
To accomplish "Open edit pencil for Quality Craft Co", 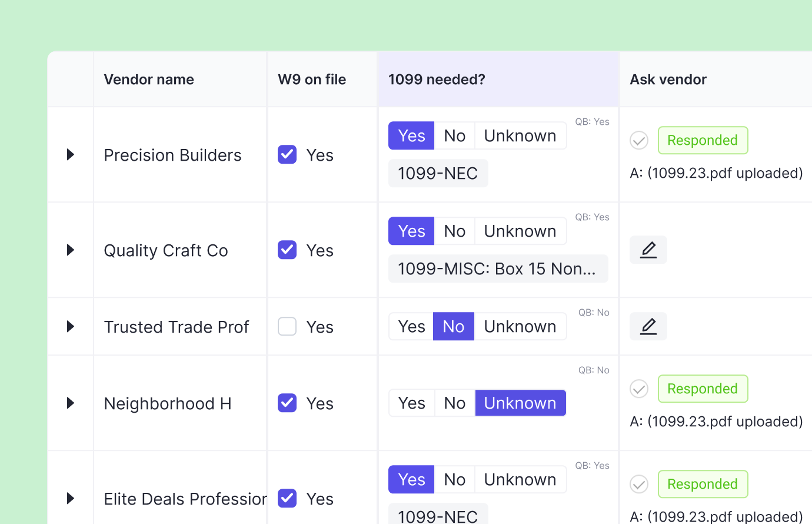I will 648,249.
